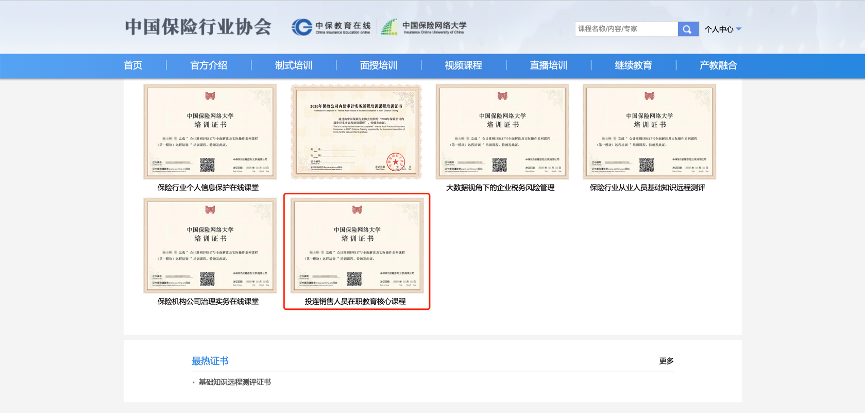Open the certificate thumbnail with the red seal

coord(356,131)
